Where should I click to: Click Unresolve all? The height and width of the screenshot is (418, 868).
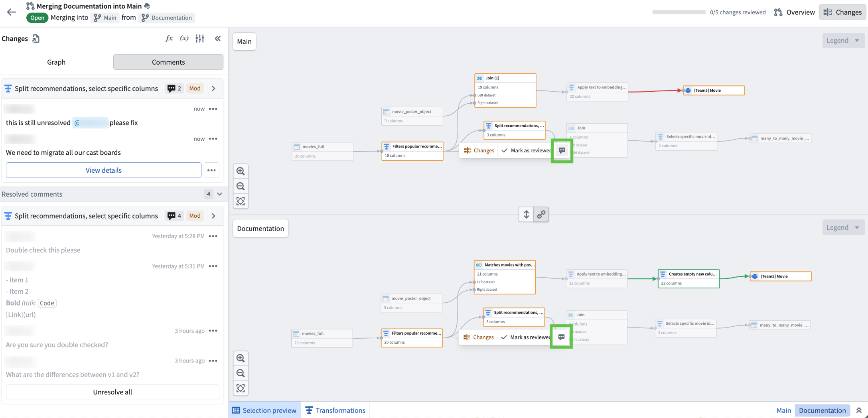point(112,392)
